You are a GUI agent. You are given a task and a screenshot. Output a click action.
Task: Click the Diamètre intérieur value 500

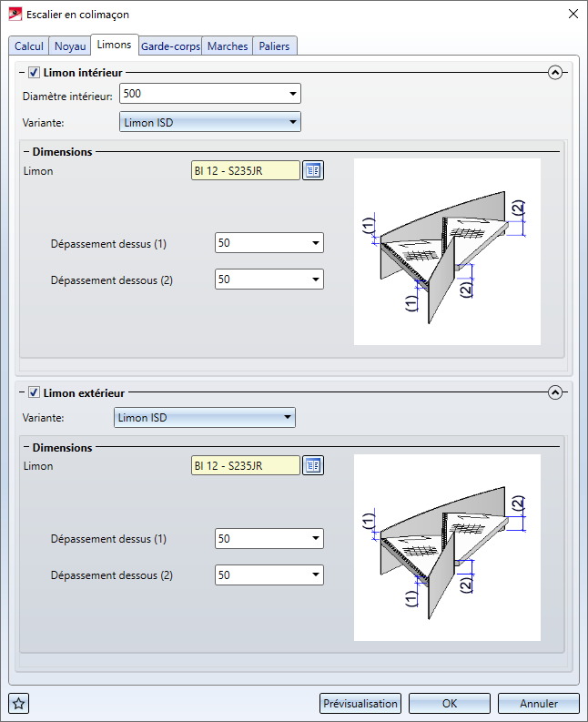click(x=132, y=94)
